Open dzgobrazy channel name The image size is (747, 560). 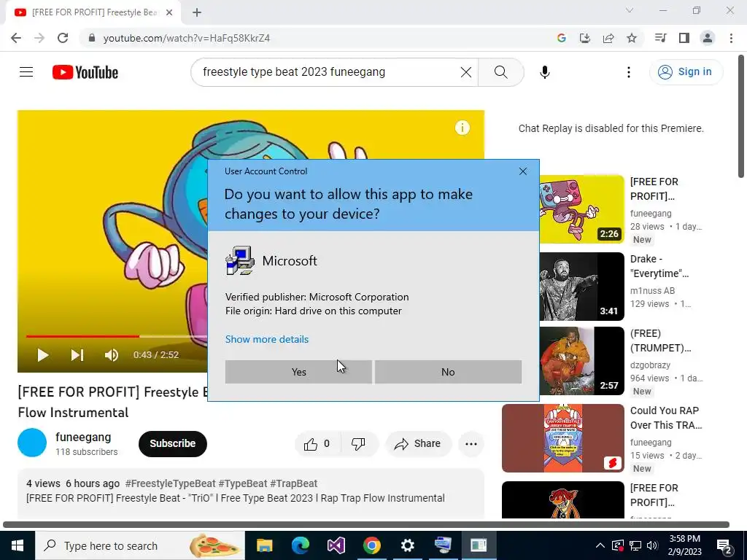[650, 365]
